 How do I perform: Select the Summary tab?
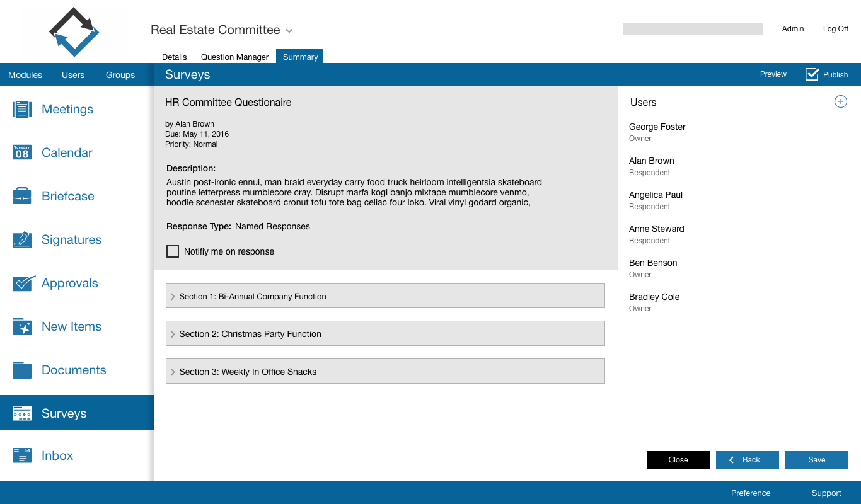300,57
